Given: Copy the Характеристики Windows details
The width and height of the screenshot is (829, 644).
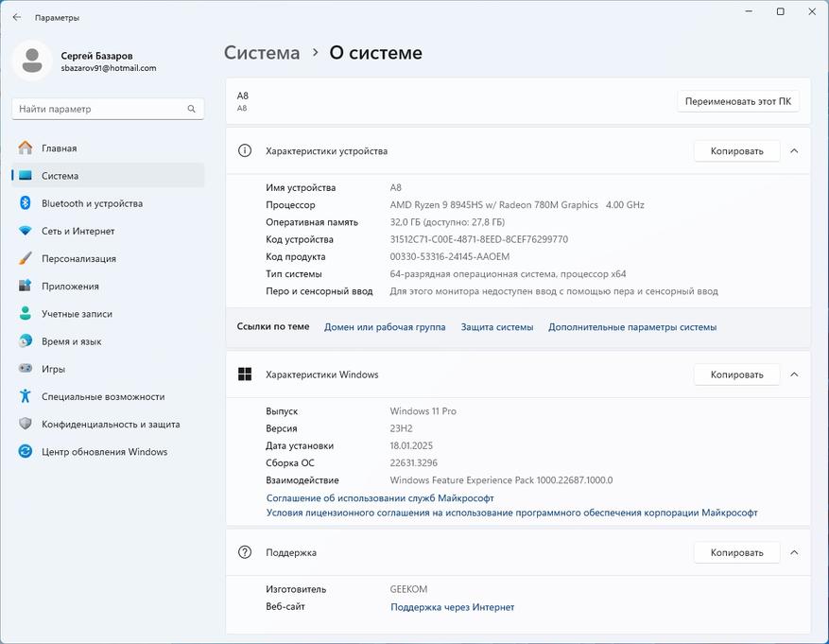Looking at the screenshot, I should [x=736, y=374].
